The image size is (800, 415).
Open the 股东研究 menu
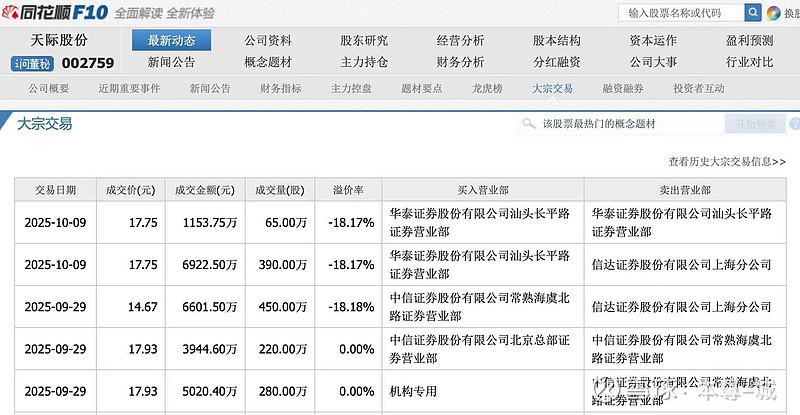(x=364, y=40)
